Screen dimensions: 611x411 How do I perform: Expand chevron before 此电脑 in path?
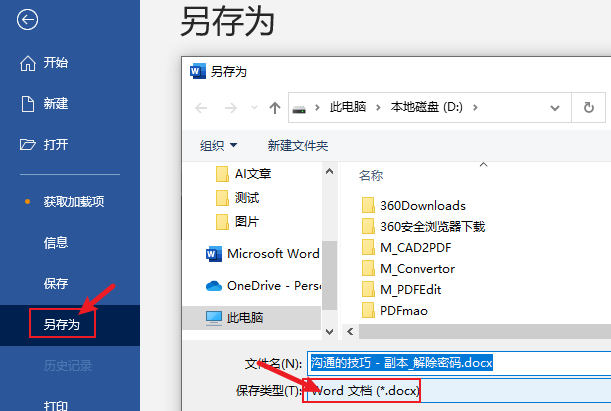pyautogui.click(x=317, y=108)
